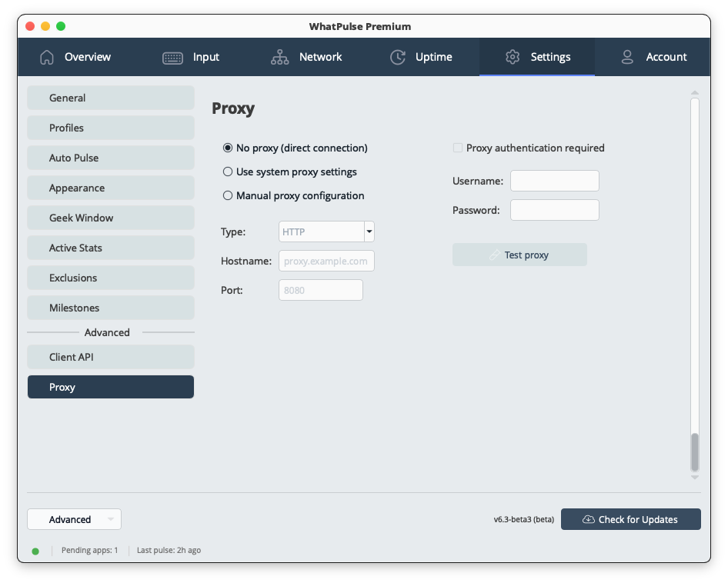
Task: Open Geek Window settings section
Action: click(x=111, y=218)
